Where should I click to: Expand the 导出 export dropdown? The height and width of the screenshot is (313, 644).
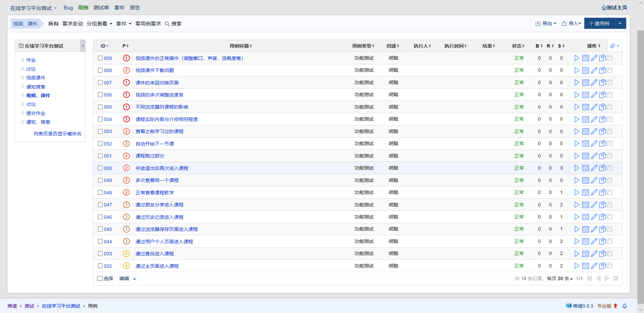[x=546, y=23]
